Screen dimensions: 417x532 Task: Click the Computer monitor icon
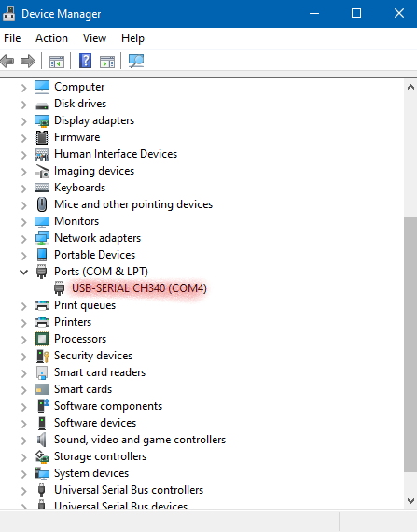tap(42, 87)
